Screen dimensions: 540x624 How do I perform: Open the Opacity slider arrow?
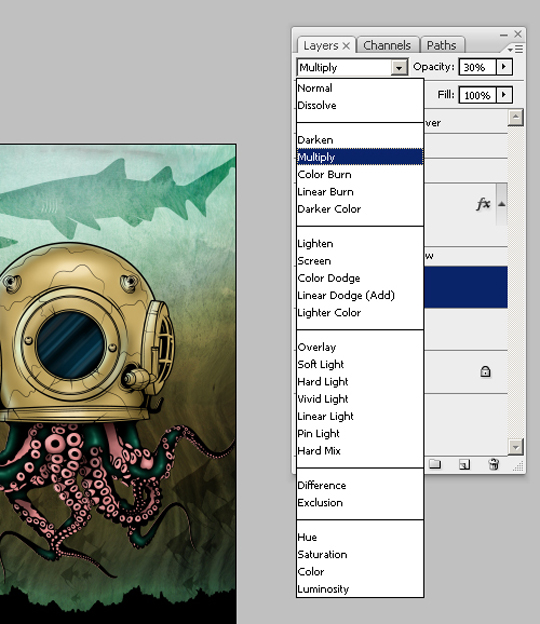click(504, 67)
